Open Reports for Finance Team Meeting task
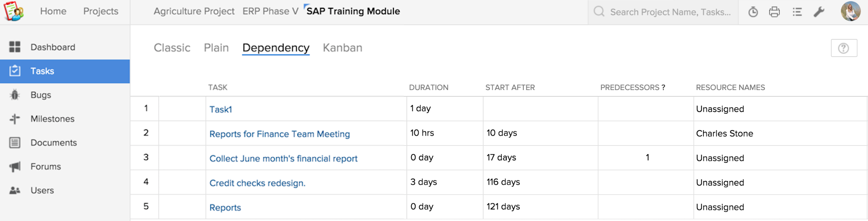Viewport: 868px width, 221px height. point(279,134)
